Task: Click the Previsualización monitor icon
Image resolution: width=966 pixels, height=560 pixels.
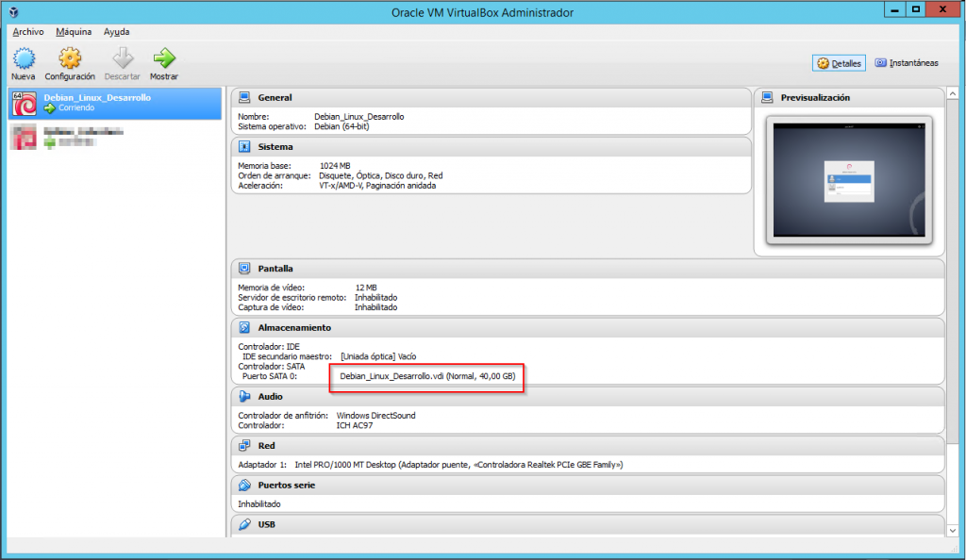Action: pos(767,97)
